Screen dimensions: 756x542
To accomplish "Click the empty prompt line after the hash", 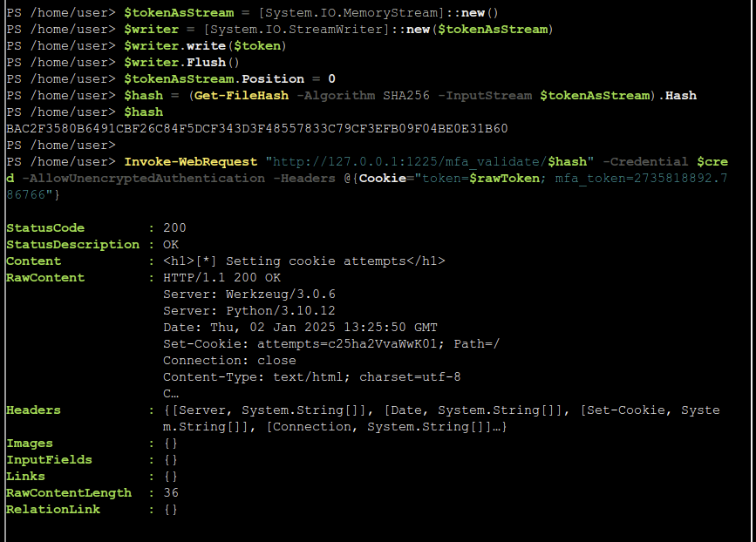I will coord(61,145).
